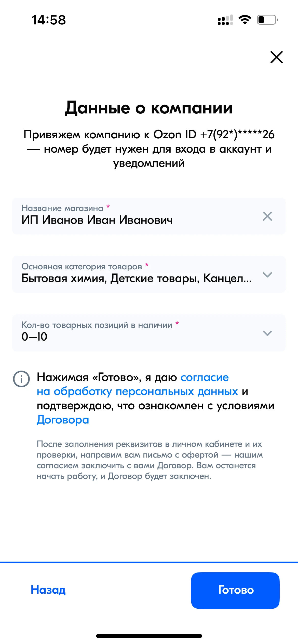Tap the Wi-Fi status icon
Viewport: 298px width, 644px height.
(x=245, y=20)
